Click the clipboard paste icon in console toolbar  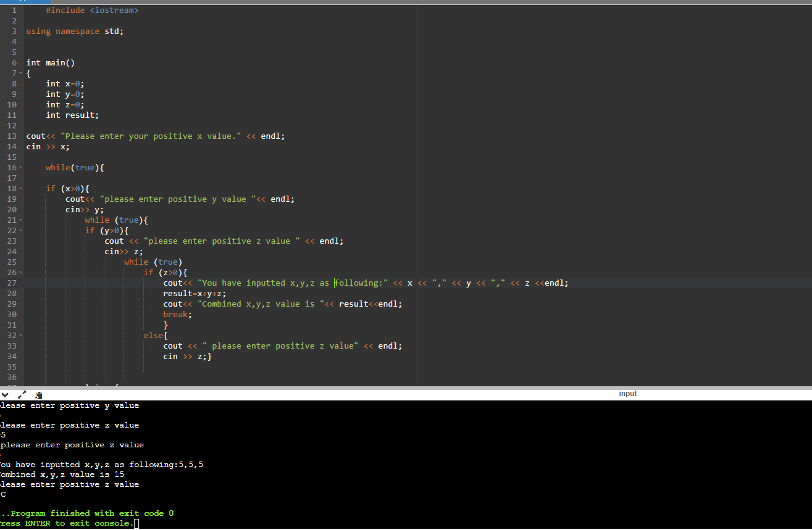[39, 394]
